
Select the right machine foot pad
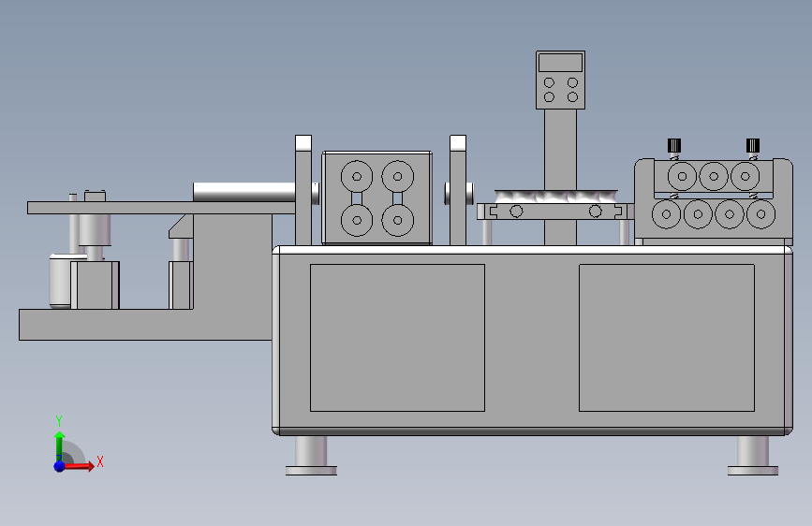click(x=752, y=470)
